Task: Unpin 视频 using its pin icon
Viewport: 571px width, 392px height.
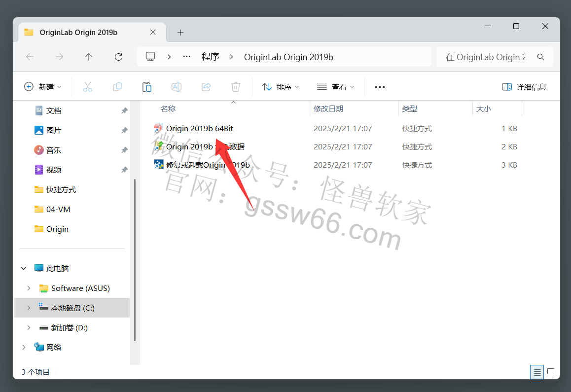Action: click(125, 170)
